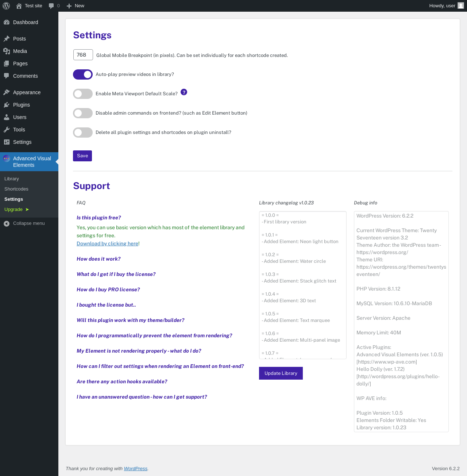Image resolution: width=467 pixels, height=476 pixels.
Task: Click the green Upgrade arrow icon
Action: click(27, 210)
